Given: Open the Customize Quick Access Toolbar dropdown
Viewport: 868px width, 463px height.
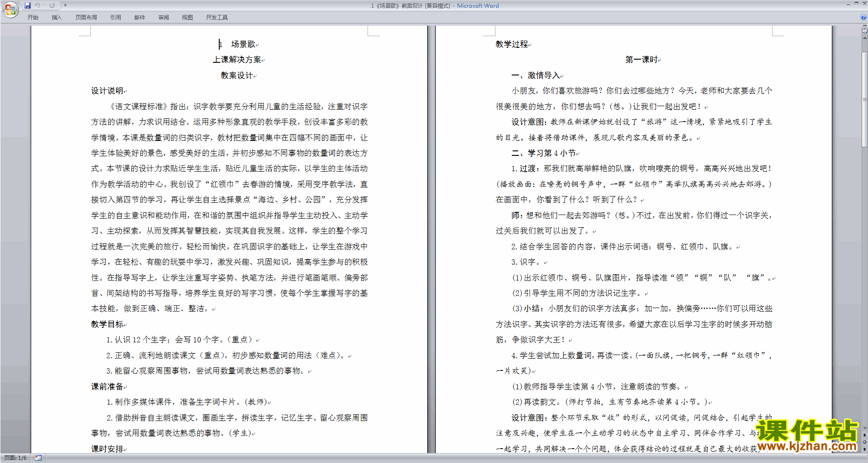Looking at the screenshot, I should tap(65, 5).
